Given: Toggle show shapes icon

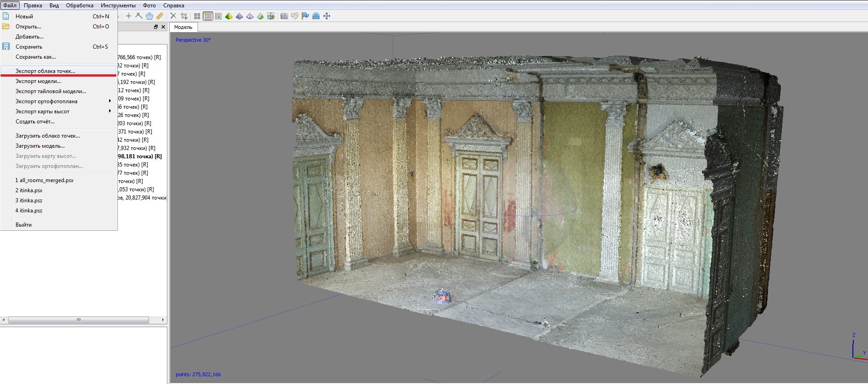Looking at the screenshot, I should (295, 16).
